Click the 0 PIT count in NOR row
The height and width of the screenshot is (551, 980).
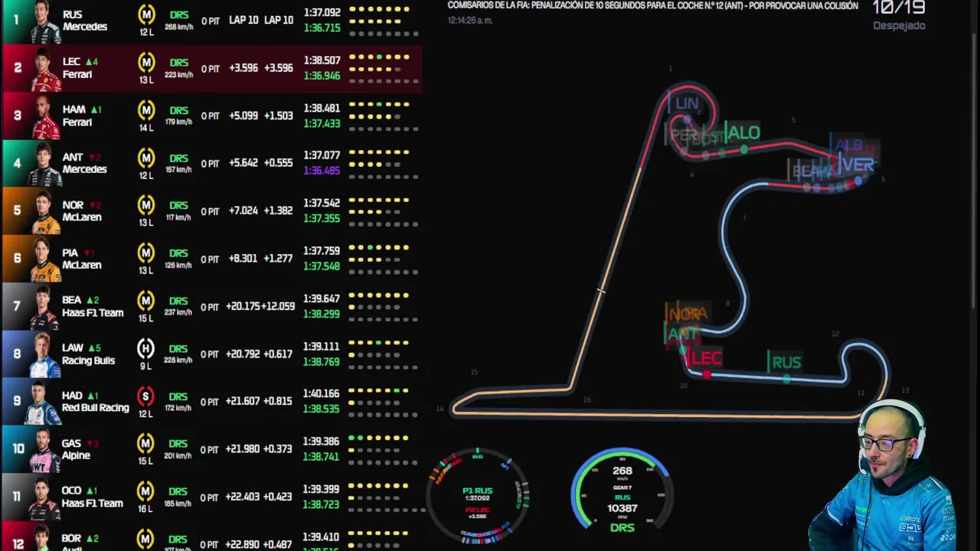point(210,211)
